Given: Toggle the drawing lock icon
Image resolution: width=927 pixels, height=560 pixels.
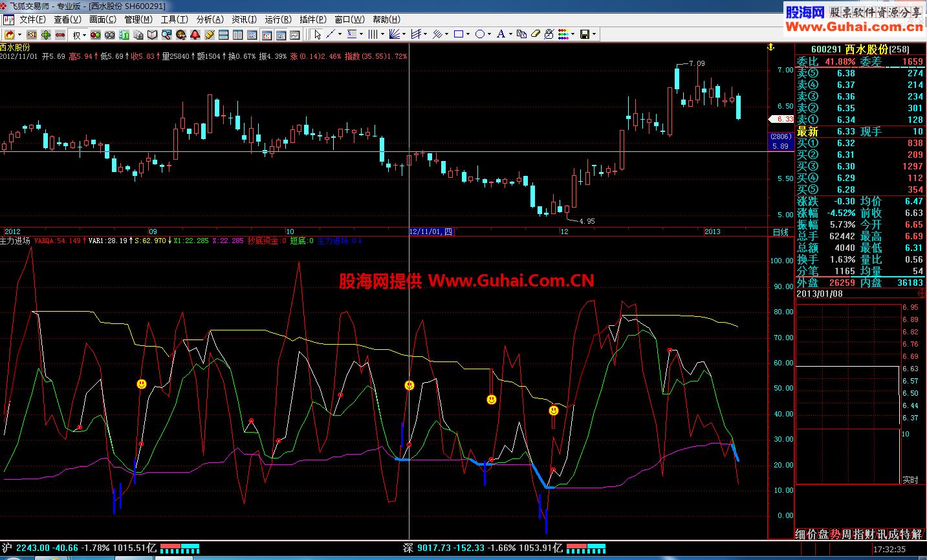Looking at the screenshot, I should click(x=549, y=34).
